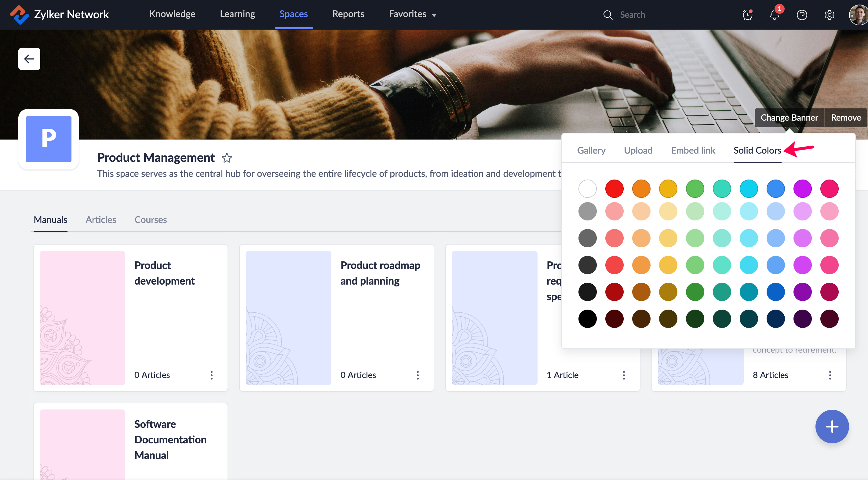This screenshot has width=868, height=480.
Task: Pick the bright green swatch in first row
Action: click(695, 189)
